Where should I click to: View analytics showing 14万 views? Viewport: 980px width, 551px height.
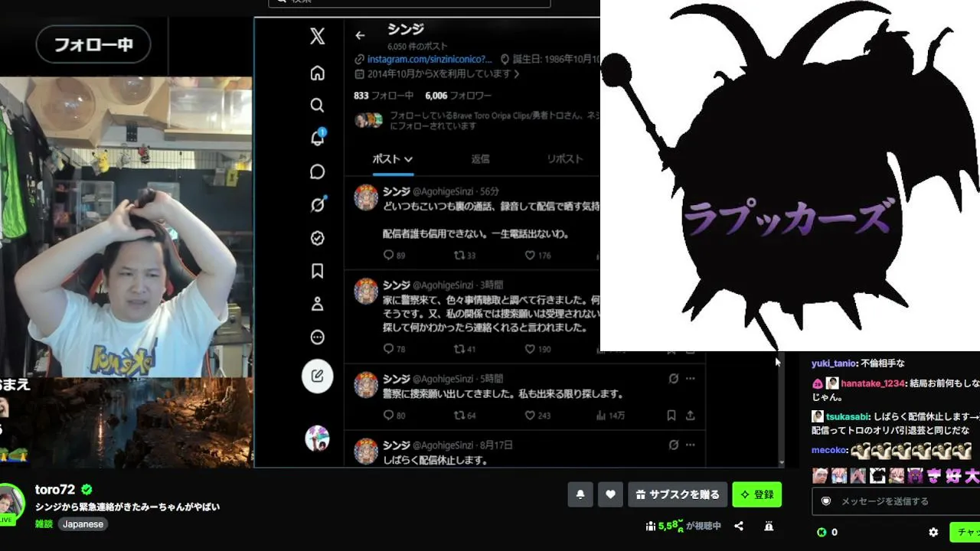[x=610, y=416]
